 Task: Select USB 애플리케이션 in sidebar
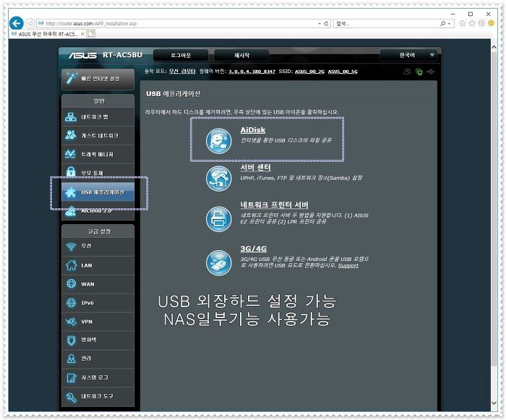pos(98,192)
